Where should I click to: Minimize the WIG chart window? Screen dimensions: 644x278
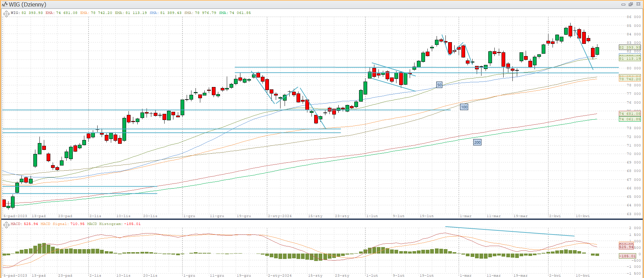point(623,4)
